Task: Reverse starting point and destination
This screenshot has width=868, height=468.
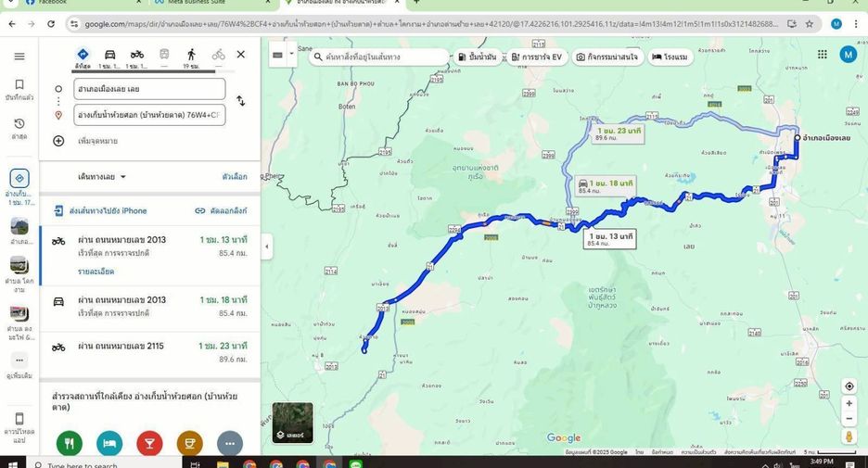Action: pos(241,101)
